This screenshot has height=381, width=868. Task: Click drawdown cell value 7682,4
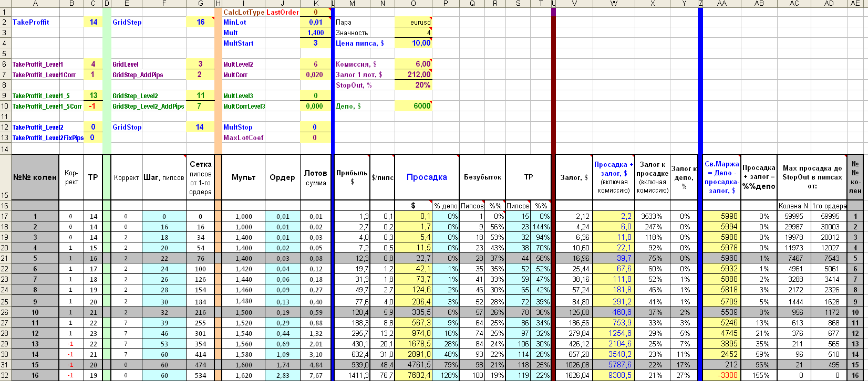tap(414, 376)
